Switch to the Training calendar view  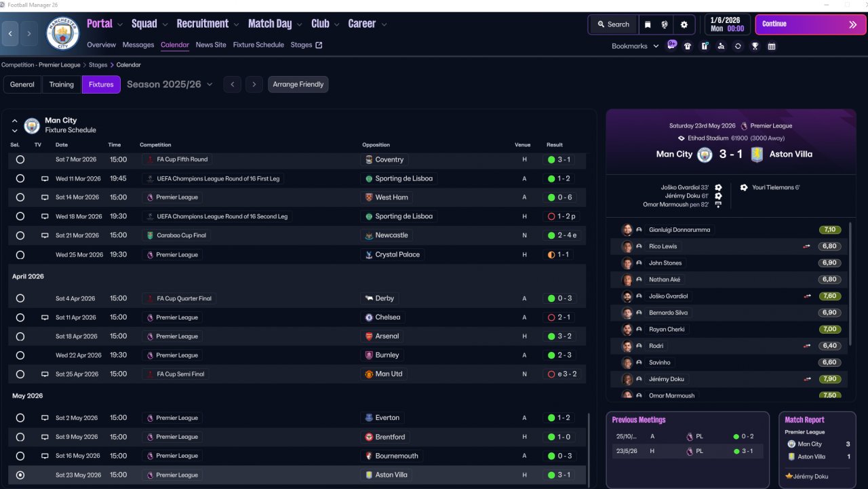click(x=62, y=85)
